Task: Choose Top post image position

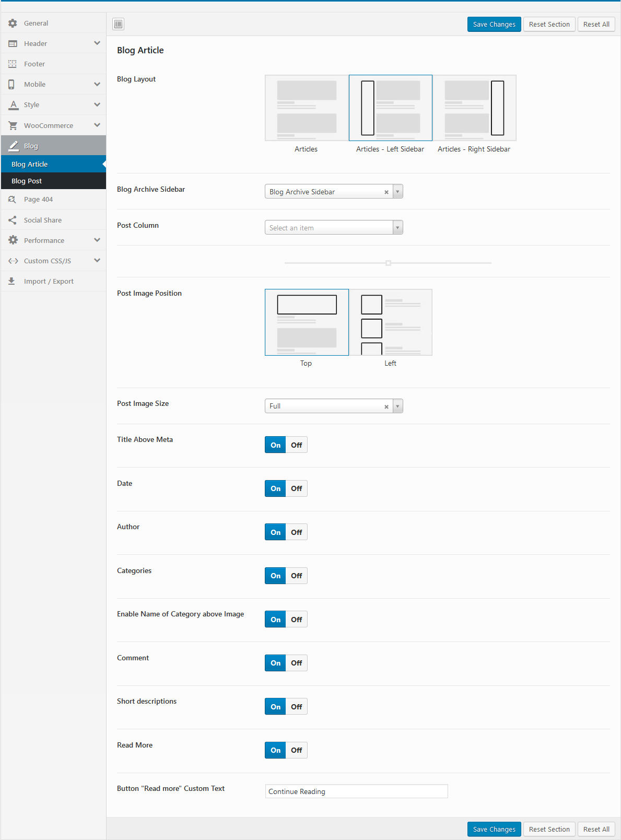Action: coord(307,322)
